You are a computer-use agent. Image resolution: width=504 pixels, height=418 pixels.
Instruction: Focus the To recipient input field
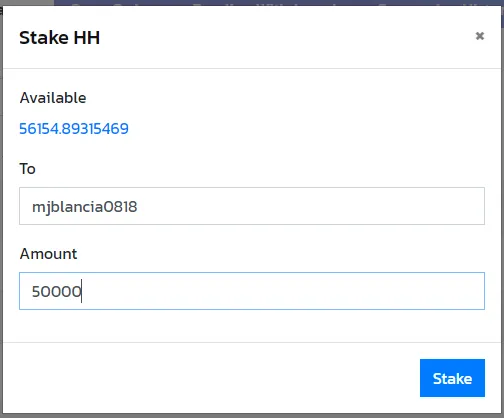(x=252, y=206)
